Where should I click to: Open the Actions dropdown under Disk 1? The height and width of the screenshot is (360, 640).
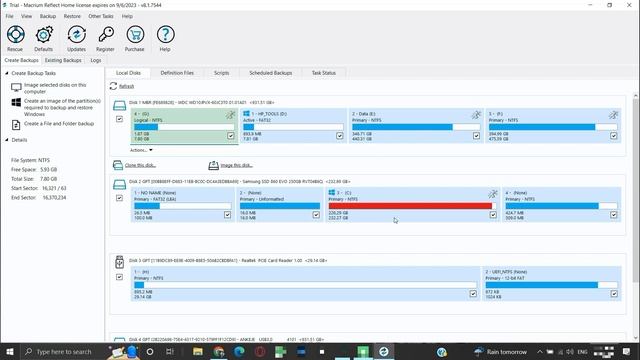[141, 150]
